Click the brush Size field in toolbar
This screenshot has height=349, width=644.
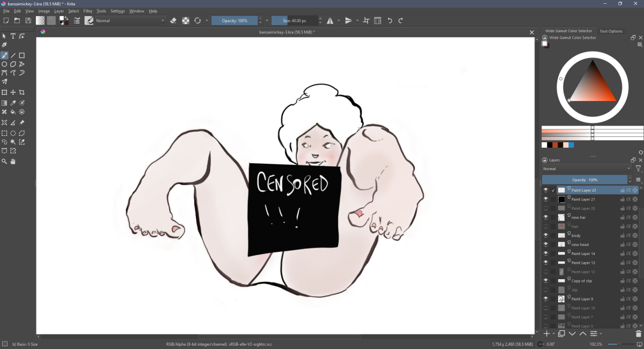(x=295, y=21)
